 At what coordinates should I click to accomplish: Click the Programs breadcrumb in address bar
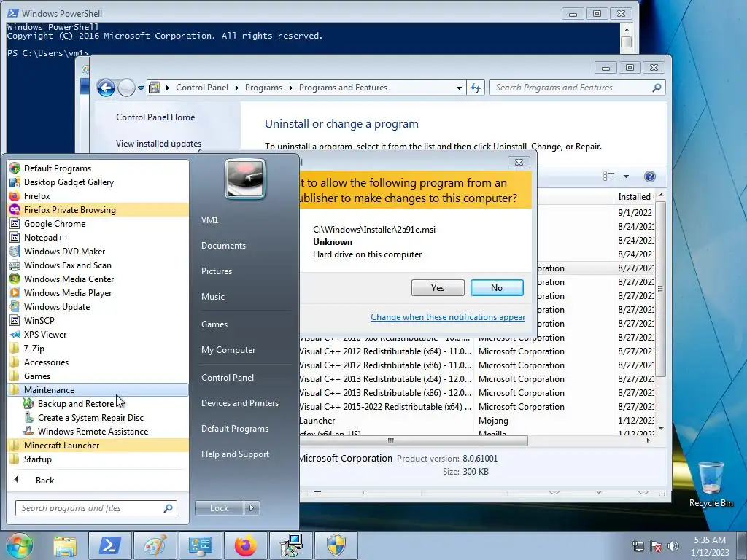[x=263, y=87]
